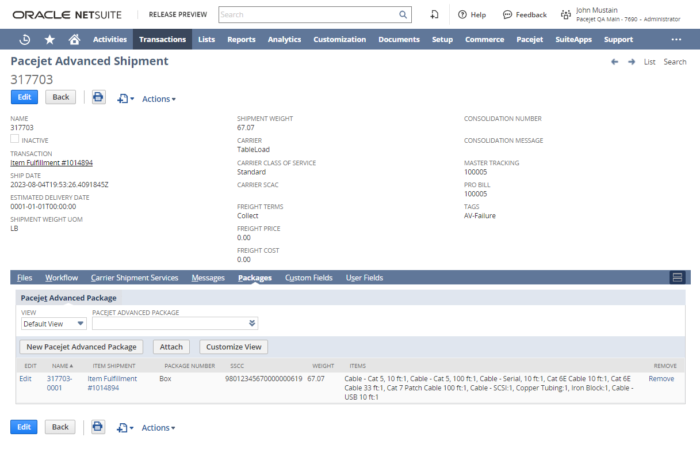Switch to the Workflow subtab
The width and height of the screenshot is (700, 452).
click(62, 278)
